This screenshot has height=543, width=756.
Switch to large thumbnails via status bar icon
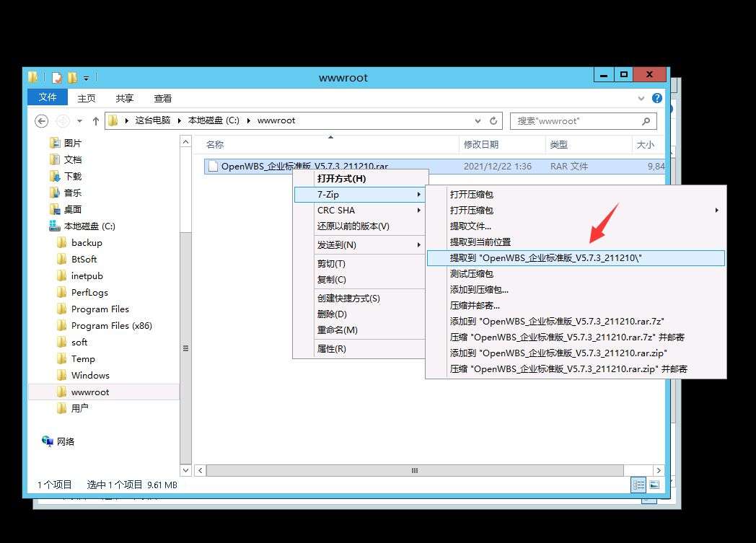click(x=655, y=485)
